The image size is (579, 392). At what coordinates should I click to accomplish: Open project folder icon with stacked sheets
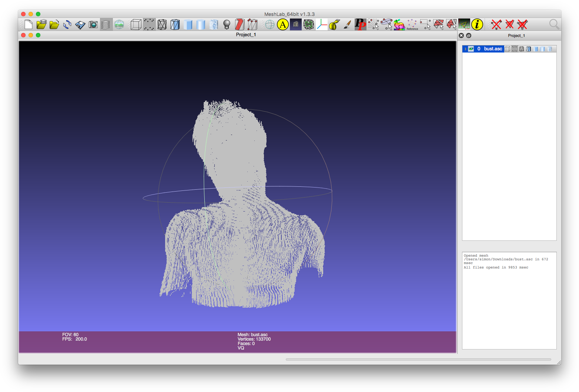(41, 25)
